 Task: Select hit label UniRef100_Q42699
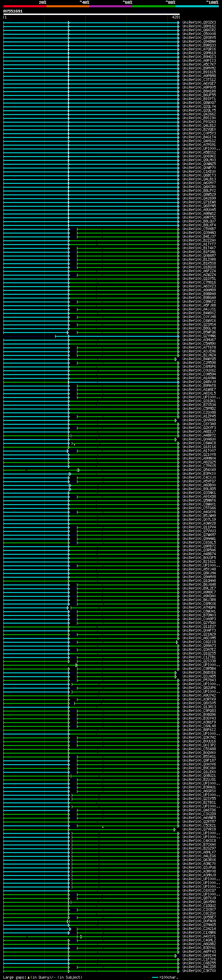tap(199, 199)
